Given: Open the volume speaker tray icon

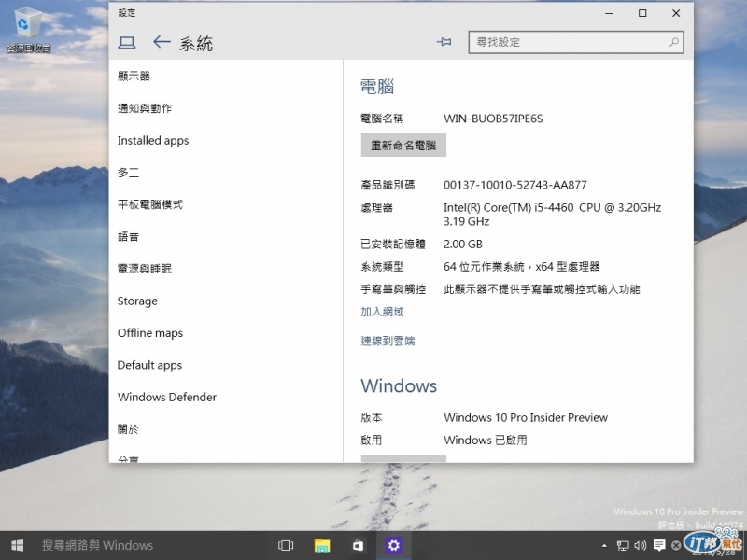Looking at the screenshot, I should click(641, 546).
